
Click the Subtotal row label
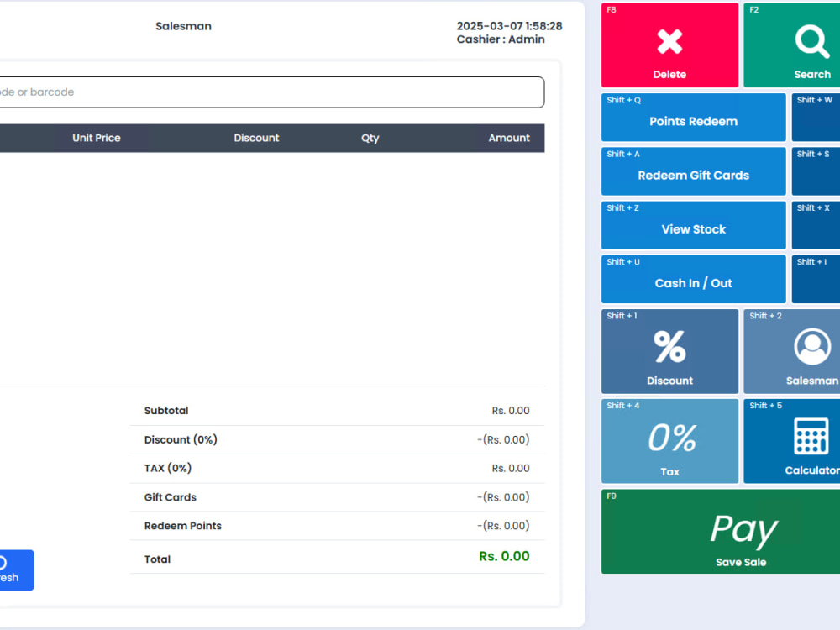click(x=166, y=411)
